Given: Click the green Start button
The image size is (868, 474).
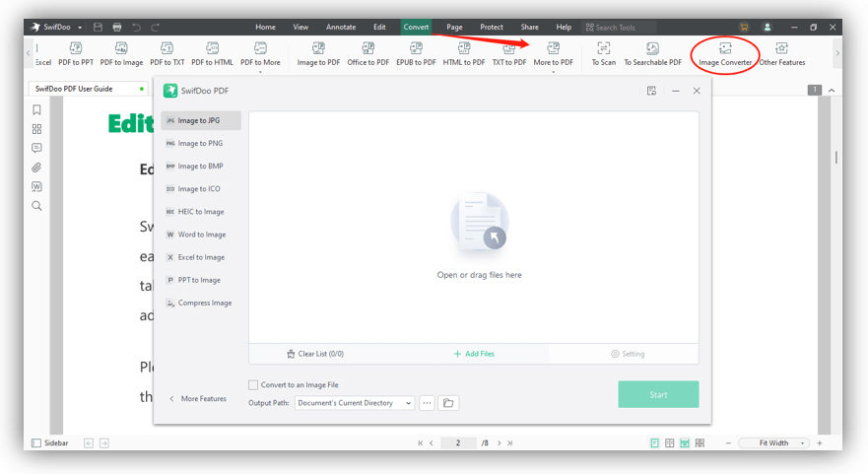Looking at the screenshot, I should (658, 394).
